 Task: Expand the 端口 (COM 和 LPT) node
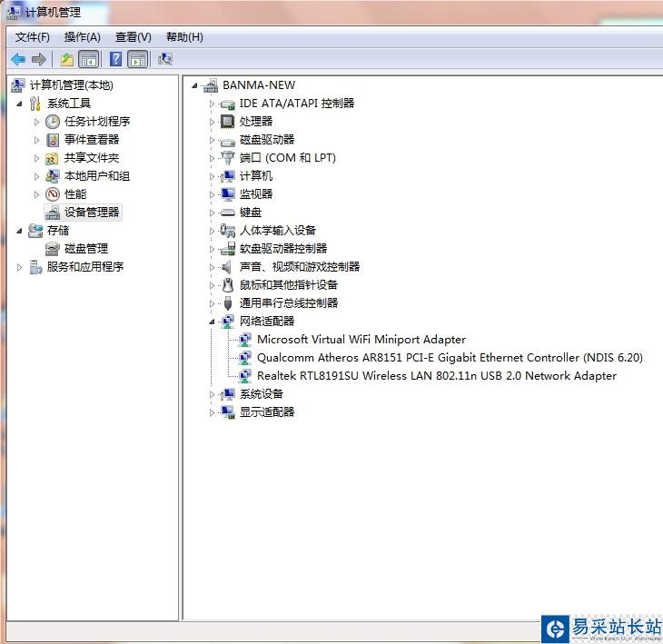[x=212, y=158]
